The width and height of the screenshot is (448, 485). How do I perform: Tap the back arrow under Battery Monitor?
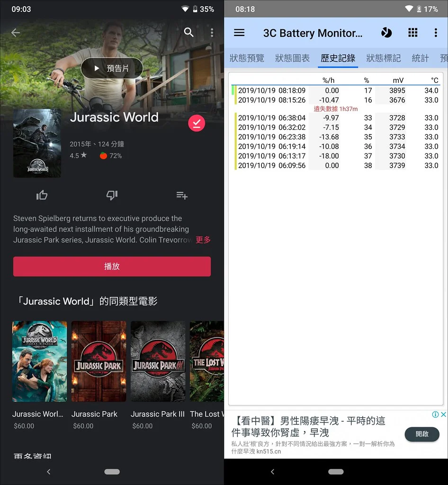[x=272, y=472]
